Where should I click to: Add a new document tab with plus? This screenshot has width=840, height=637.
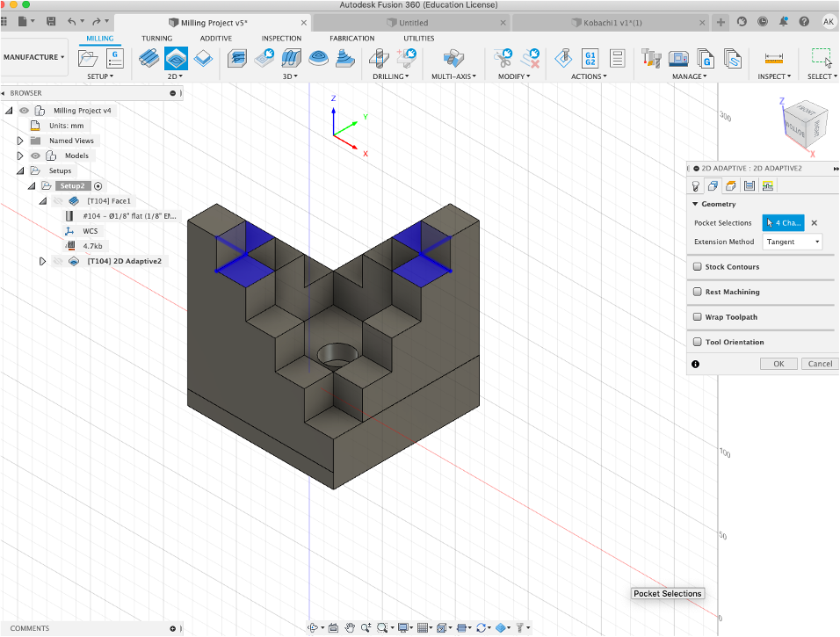[721, 23]
